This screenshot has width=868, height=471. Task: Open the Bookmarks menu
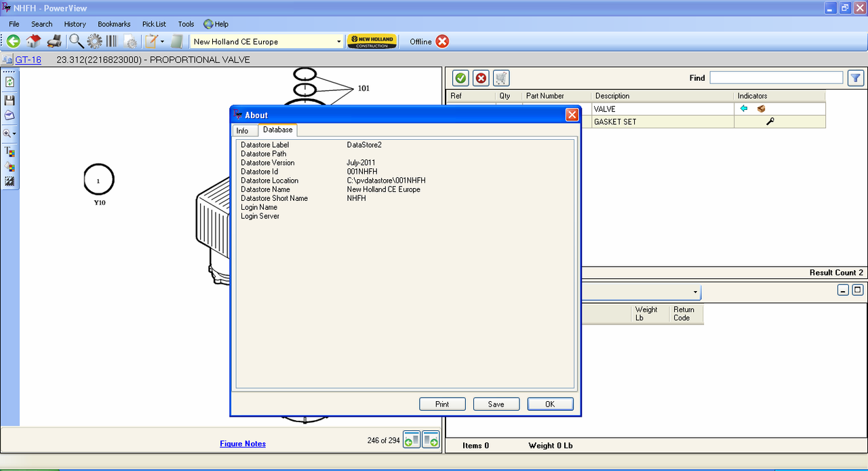[114, 24]
